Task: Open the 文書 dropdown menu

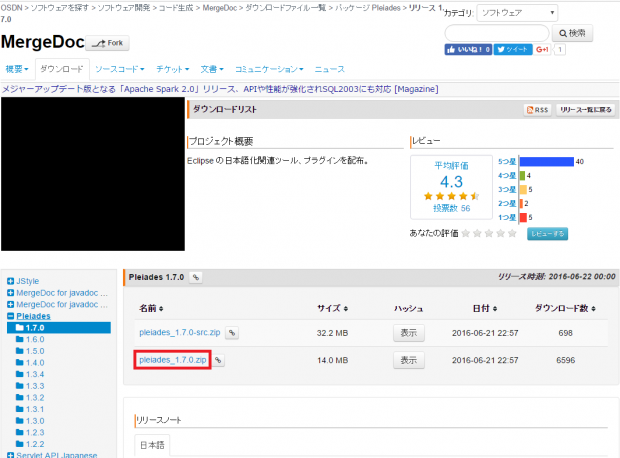Action: click(212, 69)
